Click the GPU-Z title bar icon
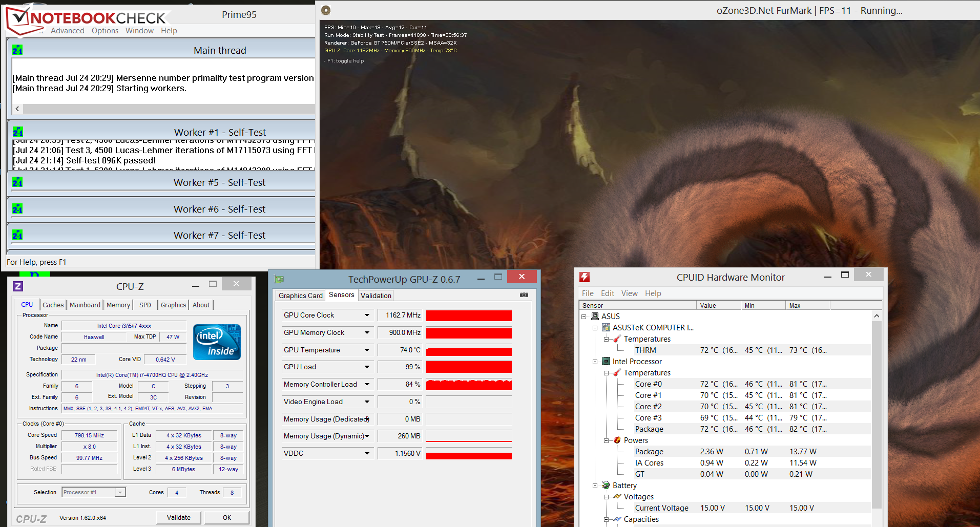This screenshot has height=527, width=980. click(279, 279)
